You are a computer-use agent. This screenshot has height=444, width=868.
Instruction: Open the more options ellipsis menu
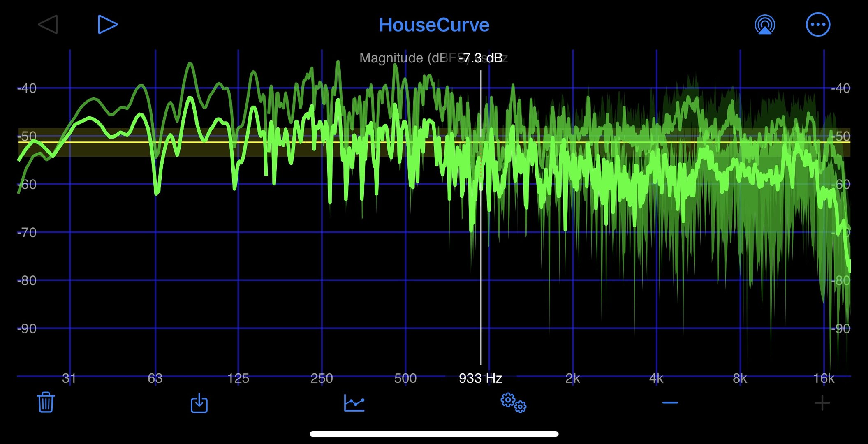pyautogui.click(x=817, y=25)
